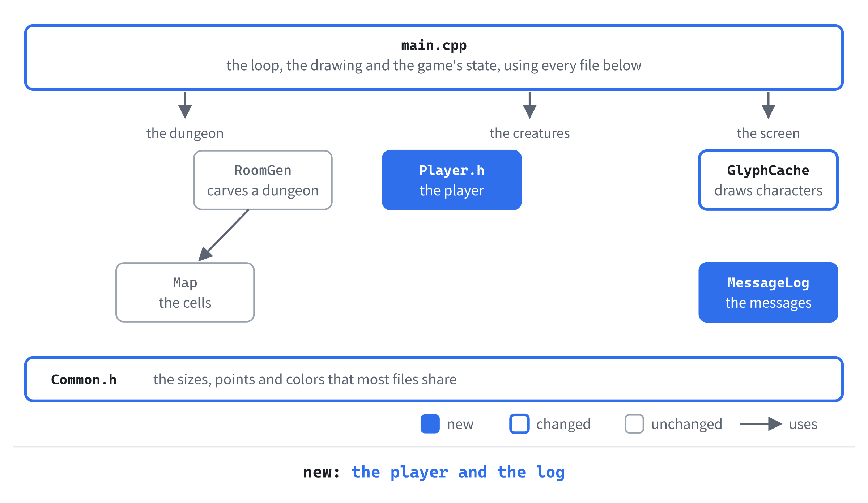Select the Player.h box
This screenshot has width=868, height=503.
[x=452, y=180]
